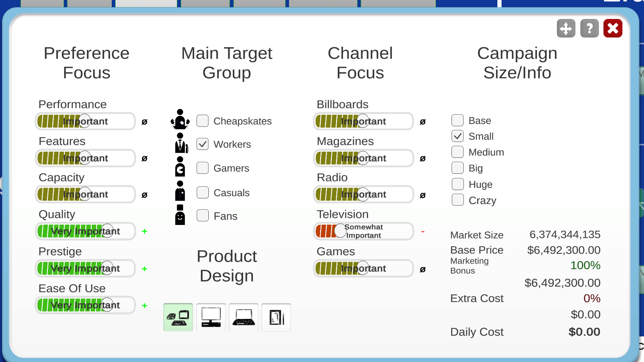
Task: Click the Channel Focus heading
Action: (360, 63)
